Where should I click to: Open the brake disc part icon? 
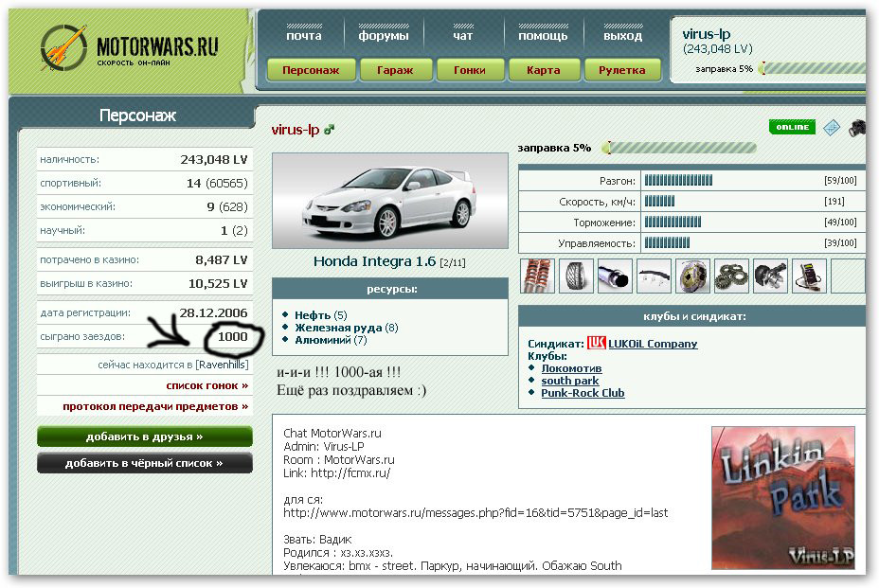[692, 276]
